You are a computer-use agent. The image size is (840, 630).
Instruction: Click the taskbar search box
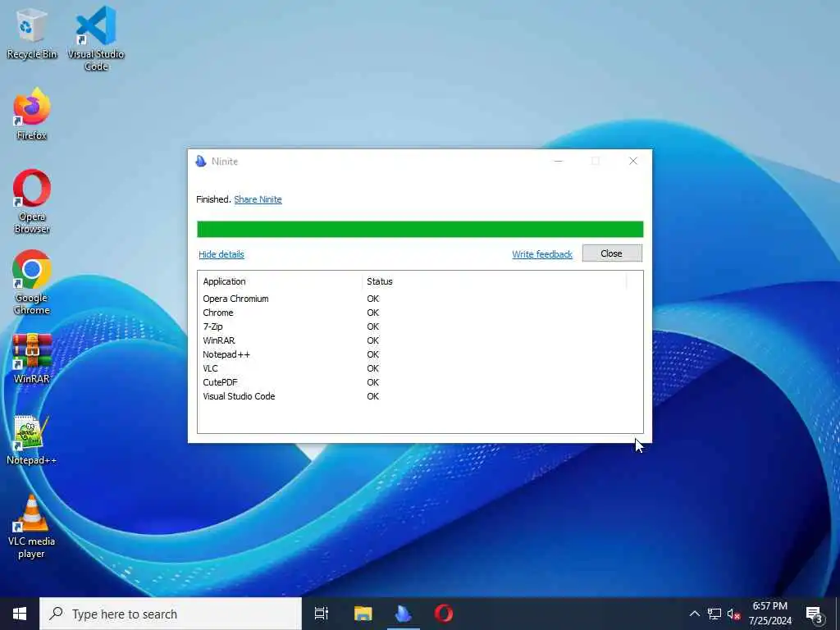171,614
